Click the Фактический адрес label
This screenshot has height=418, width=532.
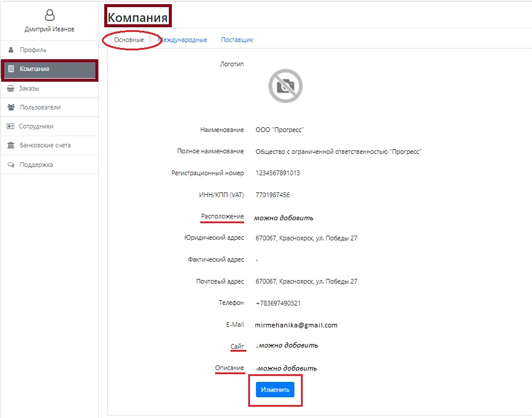pos(216,260)
